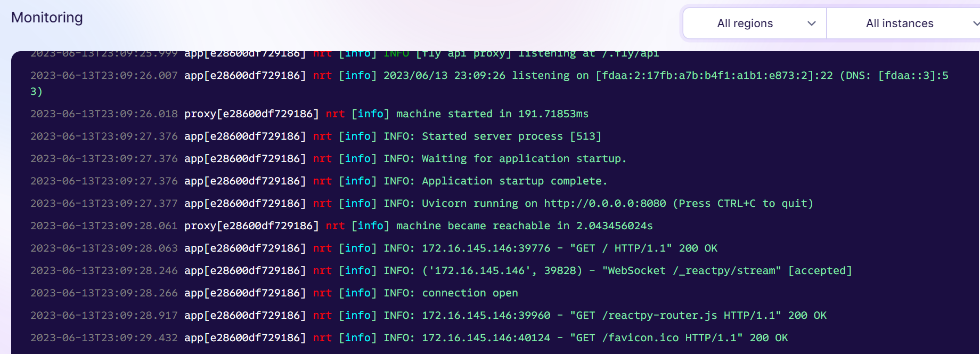The image size is (980, 354).
Task: Click the nrt region code on machine started line
Action: pos(335,114)
